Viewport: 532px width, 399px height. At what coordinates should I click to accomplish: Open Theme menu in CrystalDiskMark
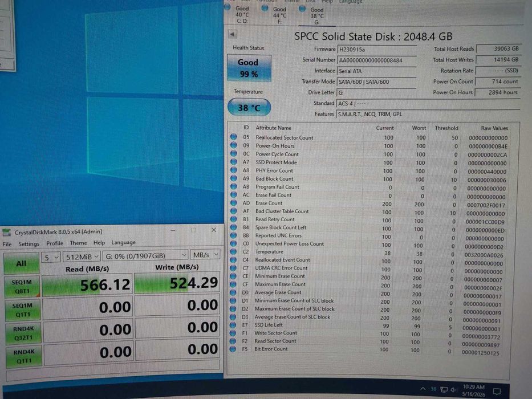tap(78, 243)
